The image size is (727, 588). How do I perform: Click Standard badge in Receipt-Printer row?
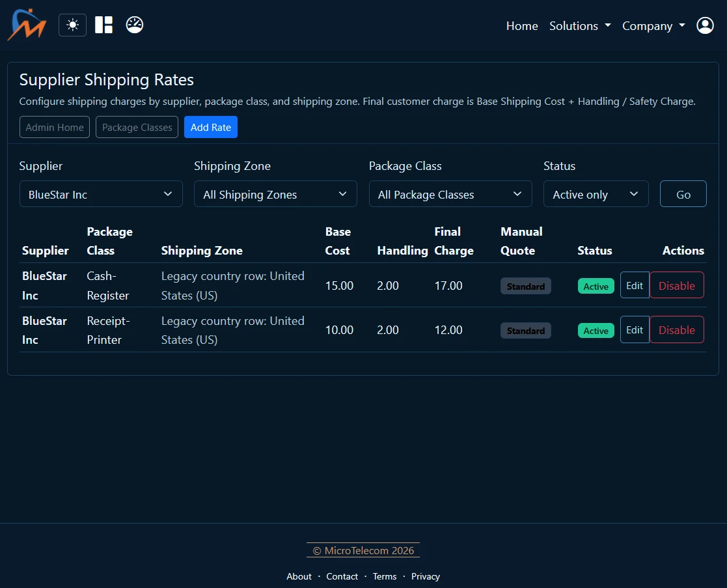tap(526, 331)
